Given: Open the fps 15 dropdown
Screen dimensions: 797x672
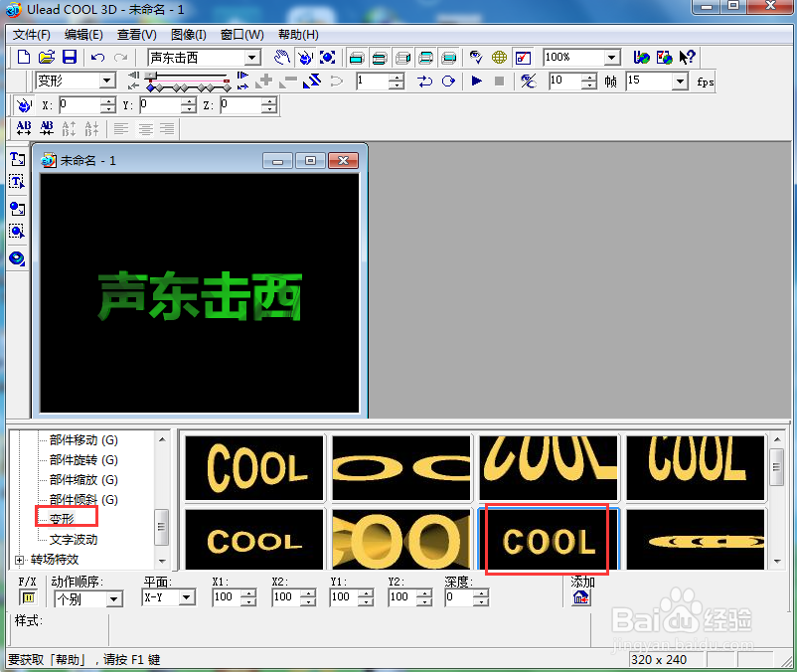Looking at the screenshot, I should [x=680, y=81].
